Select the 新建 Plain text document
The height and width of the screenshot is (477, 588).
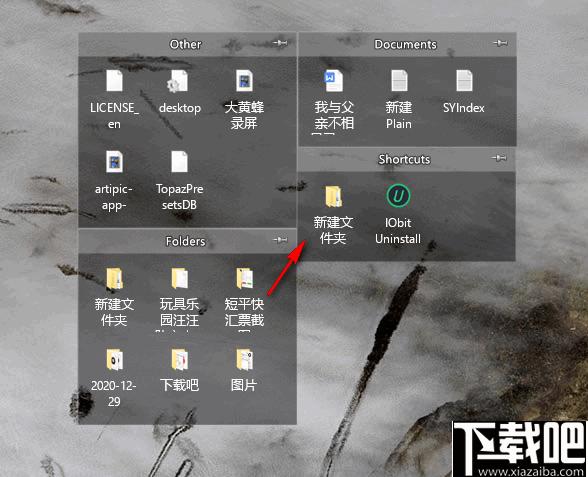pyautogui.click(x=399, y=81)
